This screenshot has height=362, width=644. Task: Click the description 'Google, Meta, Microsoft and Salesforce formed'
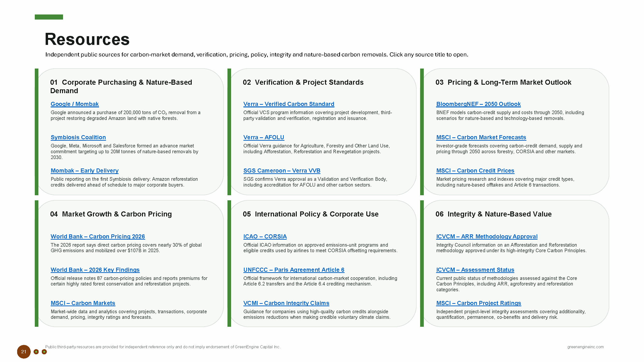(x=125, y=151)
